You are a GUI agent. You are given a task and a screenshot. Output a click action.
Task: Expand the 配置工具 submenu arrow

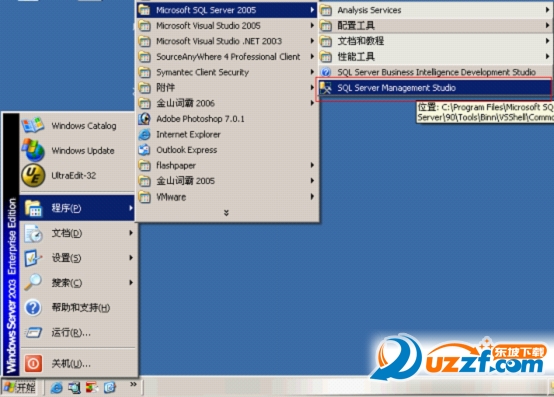[547, 25]
